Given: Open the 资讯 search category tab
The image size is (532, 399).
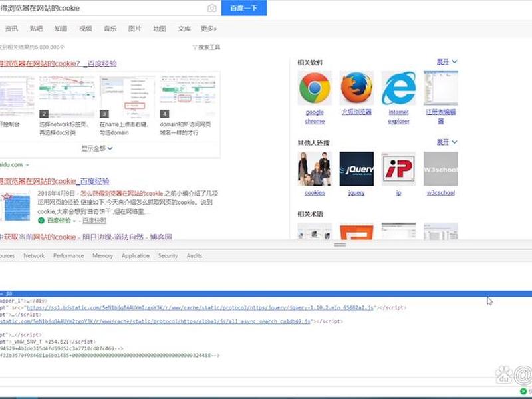Looking at the screenshot, I should point(11,29).
